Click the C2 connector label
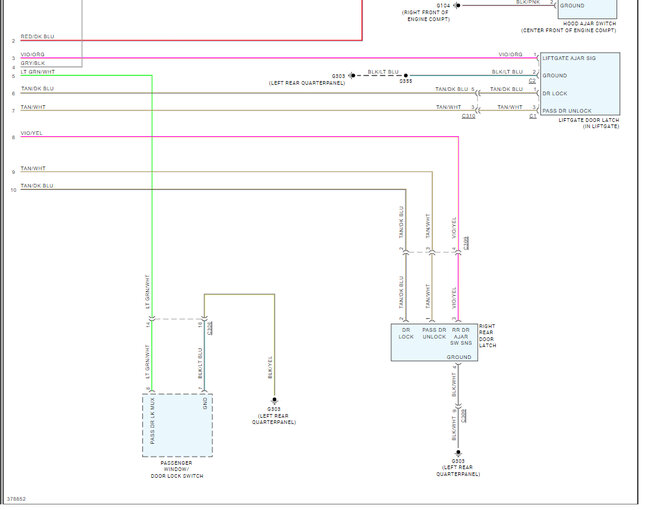The width and height of the screenshot is (650, 510). pyautogui.click(x=532, y=81)
